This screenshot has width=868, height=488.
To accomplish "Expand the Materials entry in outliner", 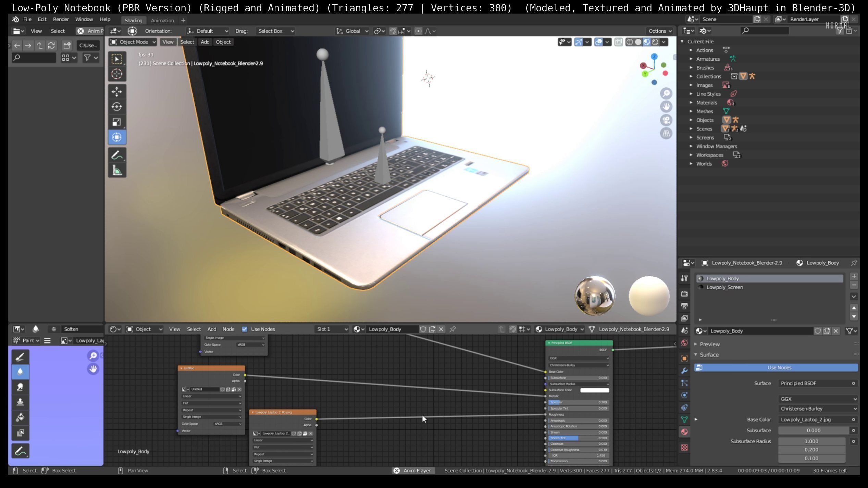I will 691,103.
